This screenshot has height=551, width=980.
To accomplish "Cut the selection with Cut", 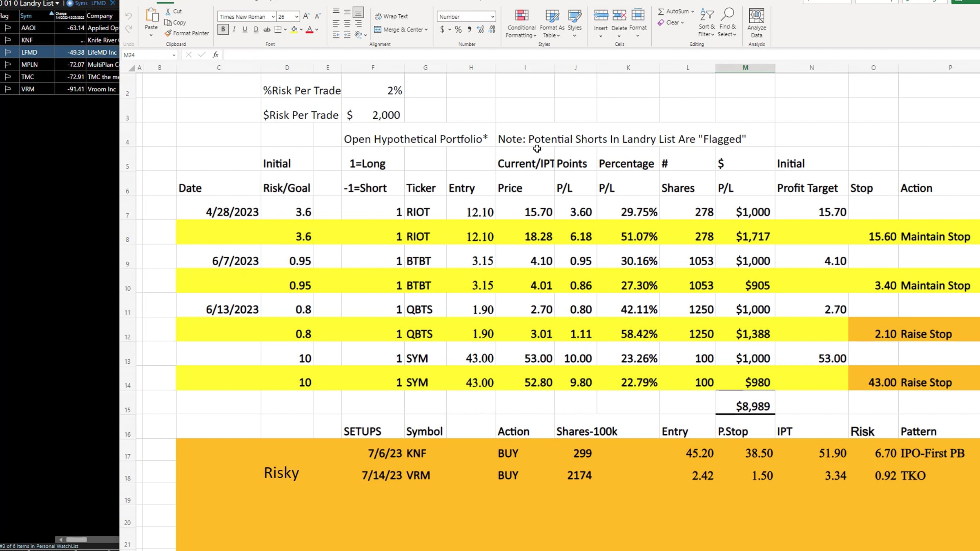I will coord(174,11).
